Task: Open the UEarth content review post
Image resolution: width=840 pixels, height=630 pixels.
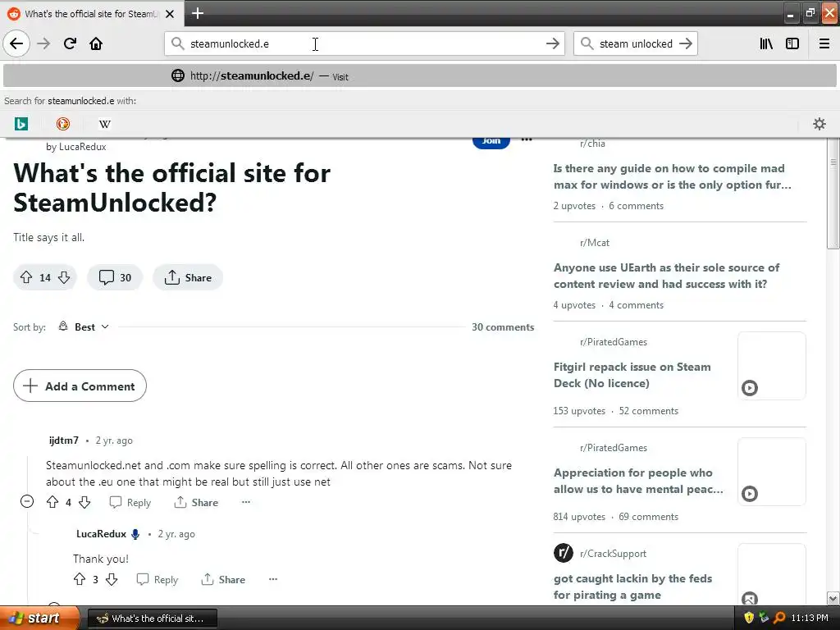Action: [x=666, y=276]
